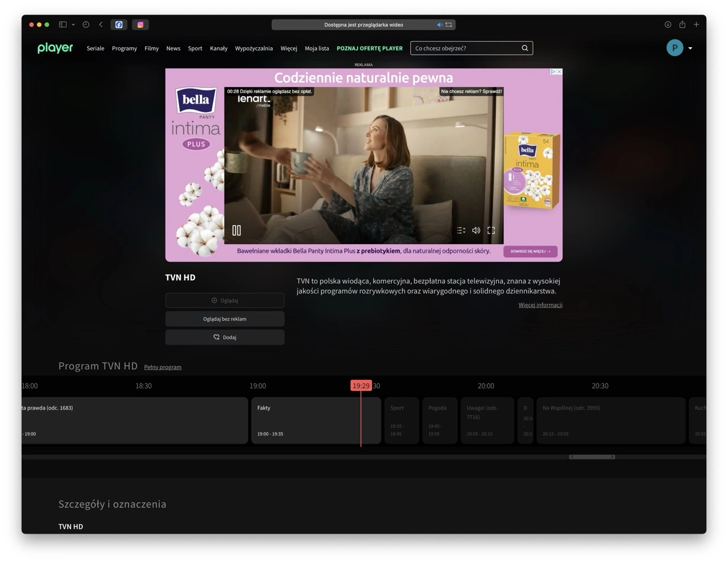Switch to the pinned Instagram tab

[x=140, y=24]
